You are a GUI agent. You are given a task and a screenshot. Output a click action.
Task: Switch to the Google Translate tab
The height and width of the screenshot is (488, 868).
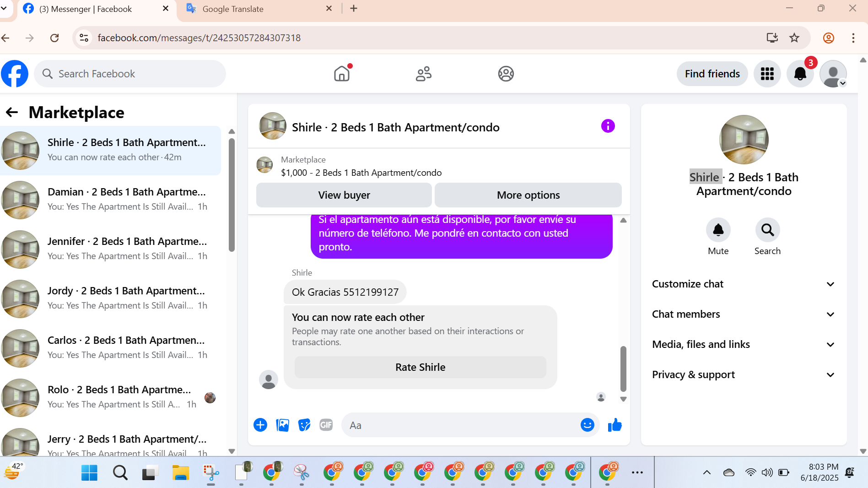point(260,9)
